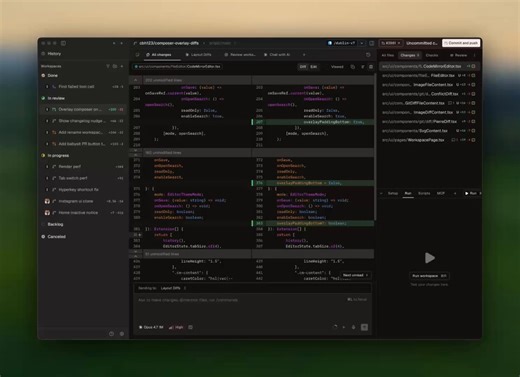Select the ConflictDiff.tsx changed file
The image size is (520, 377).
429,94
